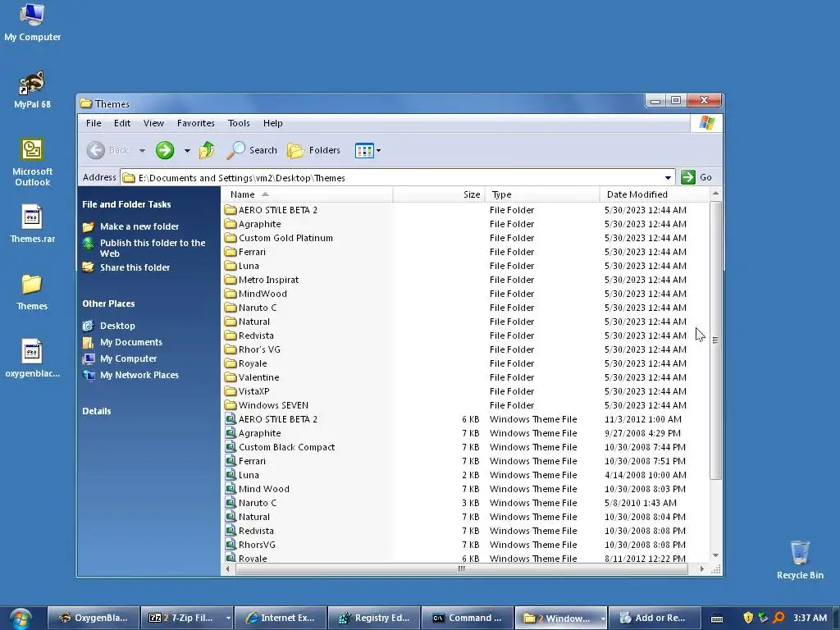
Task: Click the Views icon in toolbar
Action: pos(363,151)
